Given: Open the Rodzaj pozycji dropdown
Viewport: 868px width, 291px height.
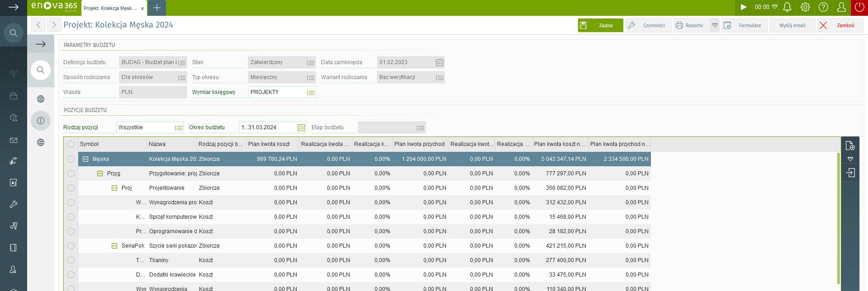Looking at the screenshot, I should click(178, 128).
